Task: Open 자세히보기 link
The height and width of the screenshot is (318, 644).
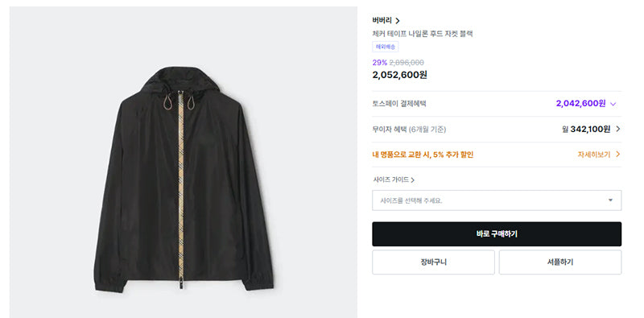Action: tap(594, 155)
